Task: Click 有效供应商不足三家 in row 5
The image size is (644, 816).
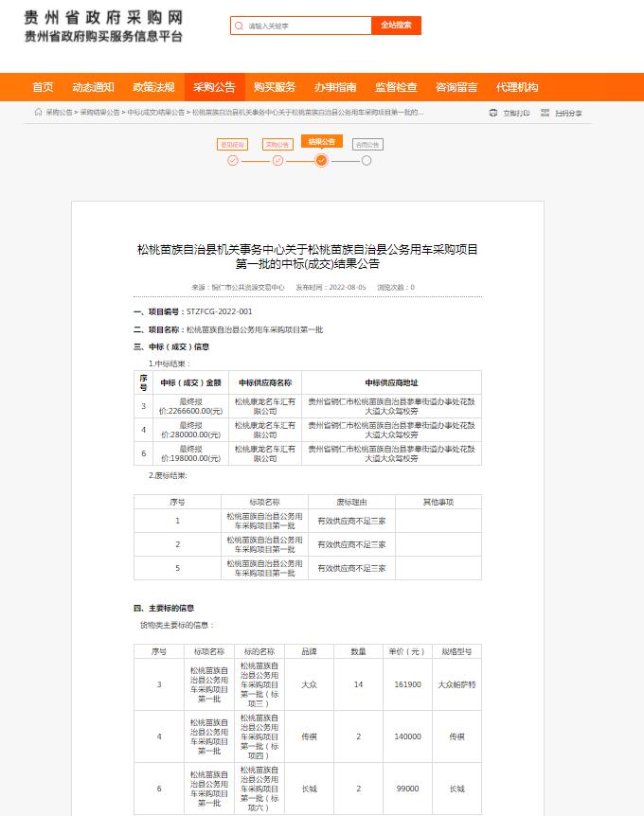Action: (352, 568)
